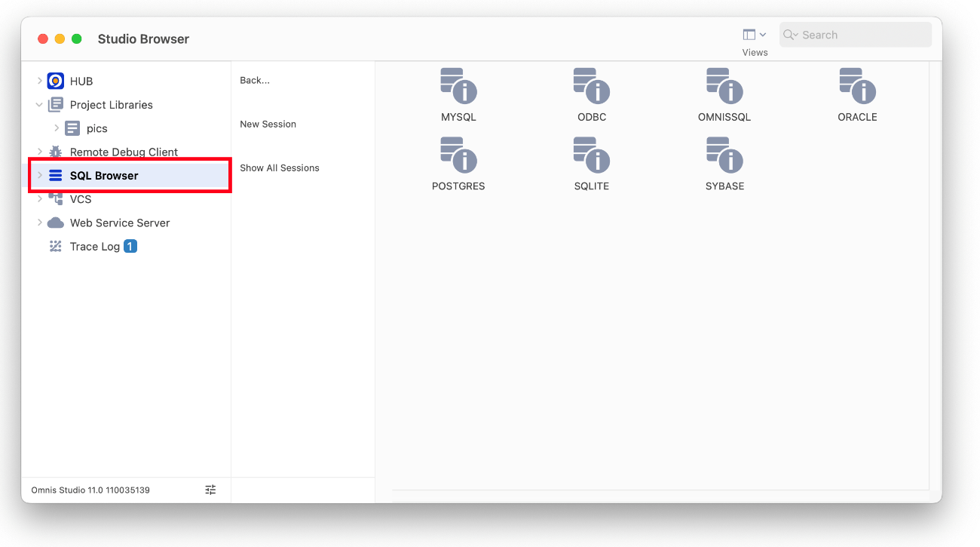Select SQL Browser in the tree
Screen dimensions: 980x547
click(104, 176)
